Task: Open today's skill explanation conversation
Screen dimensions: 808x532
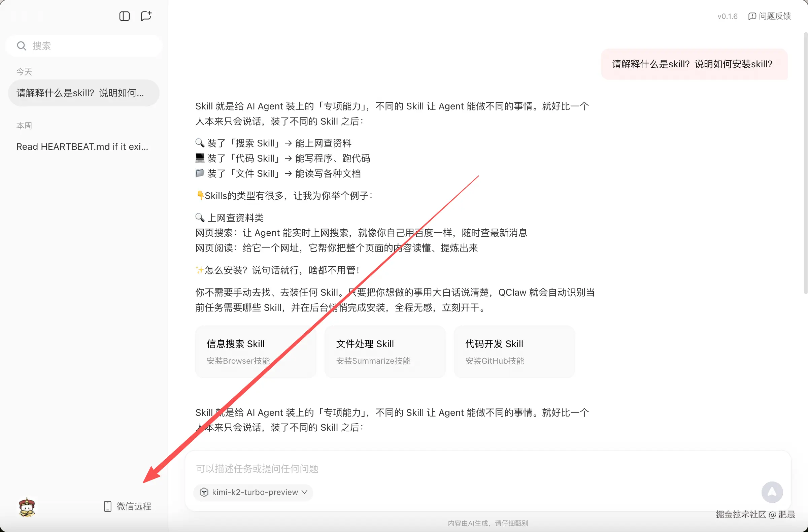Action: (83, 93)
